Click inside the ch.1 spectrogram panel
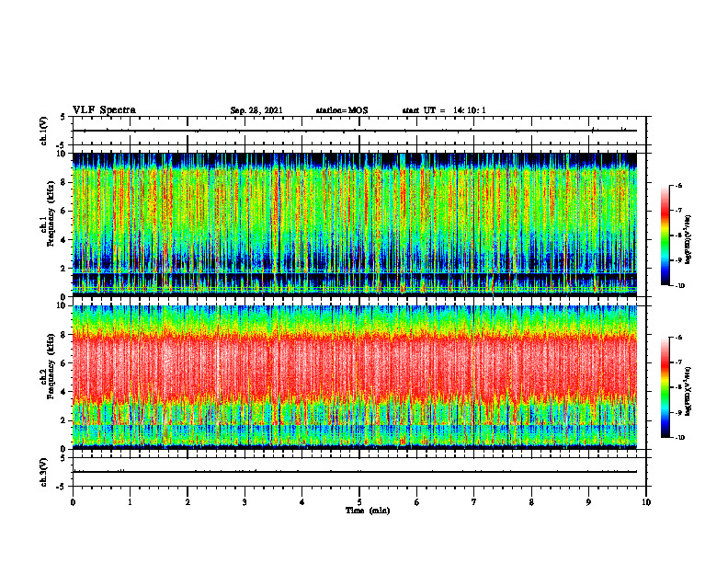 355,224
